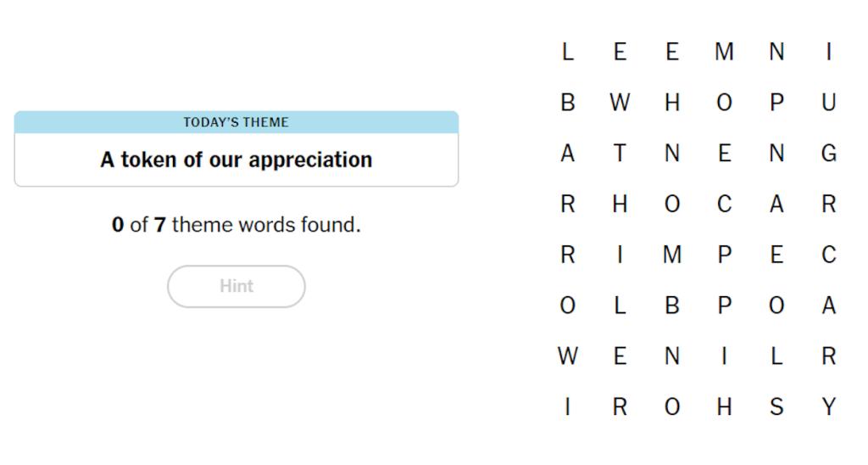868x465 pixels.
Task: Select the M between E and N
Action: pos(724,52)
